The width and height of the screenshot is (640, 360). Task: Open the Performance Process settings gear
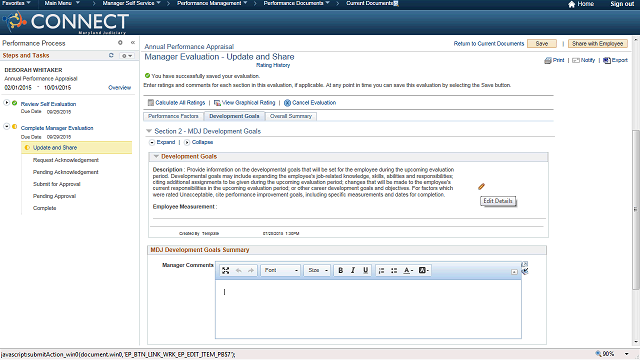click(x=120, y=42)
